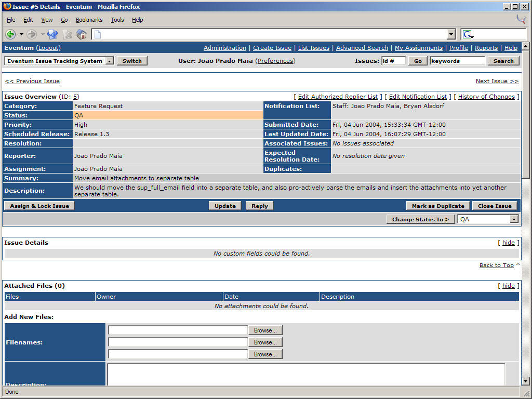Open the Tools menu
The height and width of the screenshot is (399, 532).
click(117, 20)
